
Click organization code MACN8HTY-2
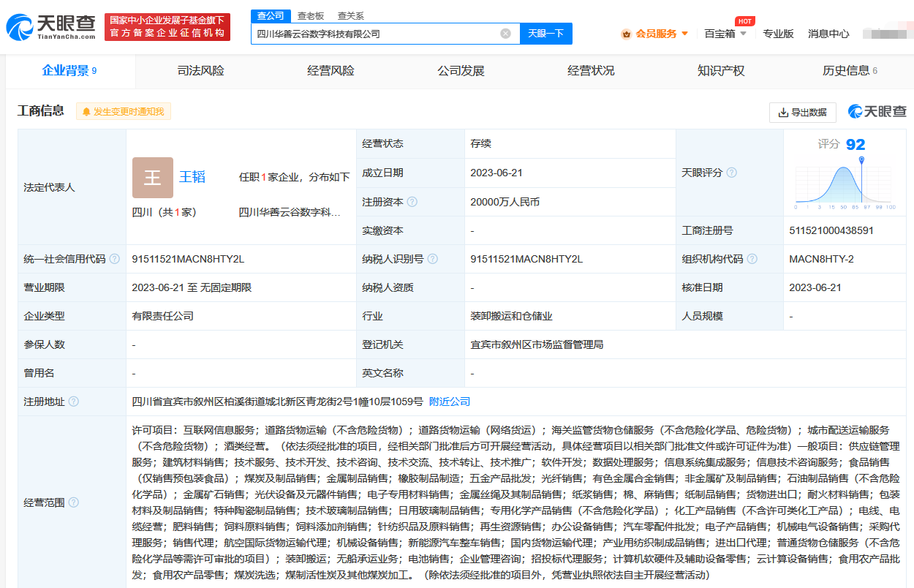pos(821,259)
